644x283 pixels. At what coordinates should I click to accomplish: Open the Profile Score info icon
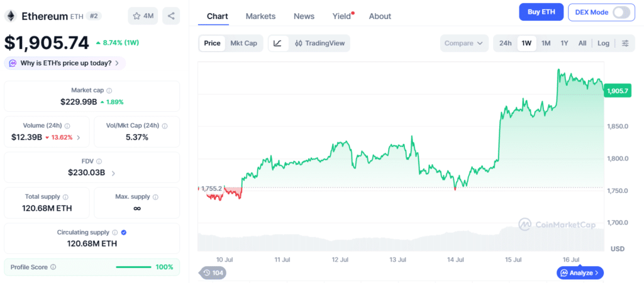coord(53,267)
